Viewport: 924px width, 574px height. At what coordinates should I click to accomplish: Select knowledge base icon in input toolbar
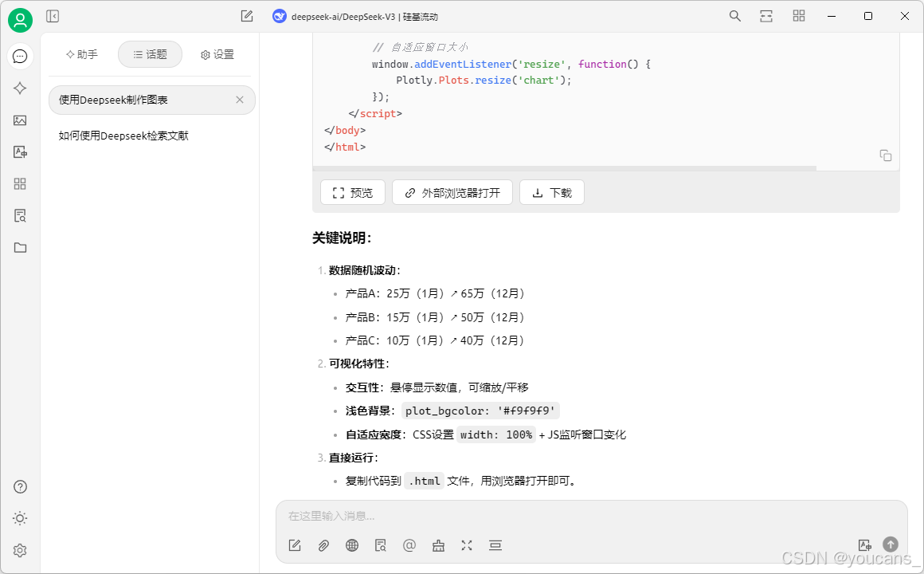[x=381, y=545]
